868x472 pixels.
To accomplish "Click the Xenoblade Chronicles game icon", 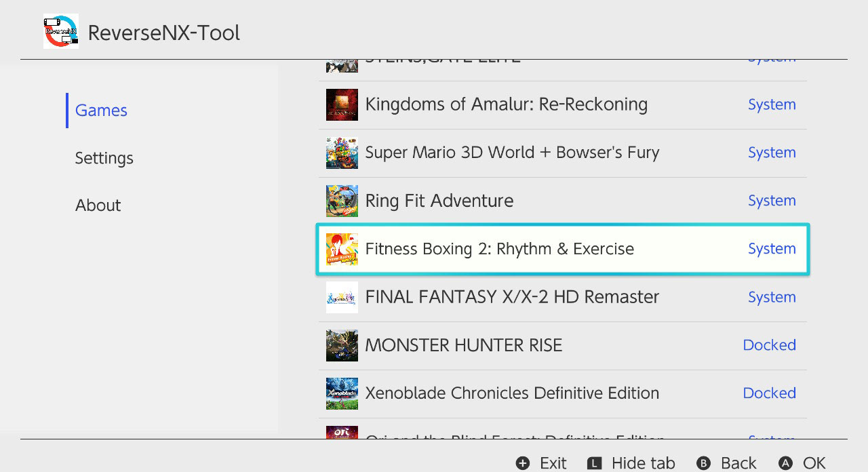I will [342, 393].
